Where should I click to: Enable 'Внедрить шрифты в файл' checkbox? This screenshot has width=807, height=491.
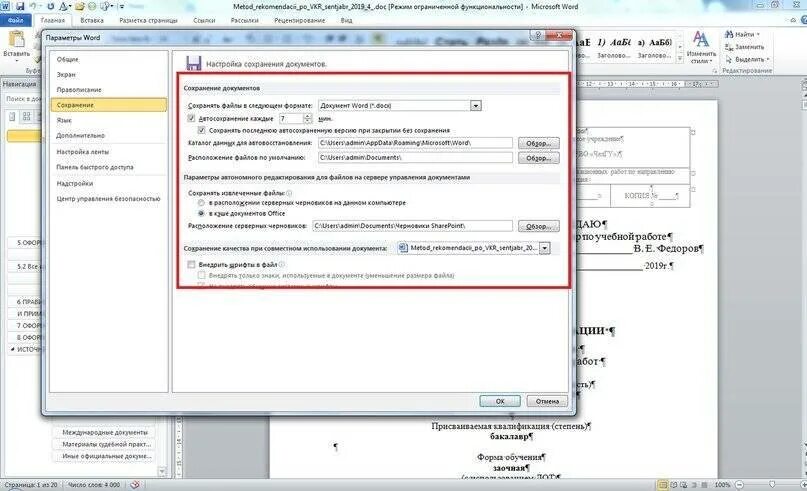pos(191,265)
